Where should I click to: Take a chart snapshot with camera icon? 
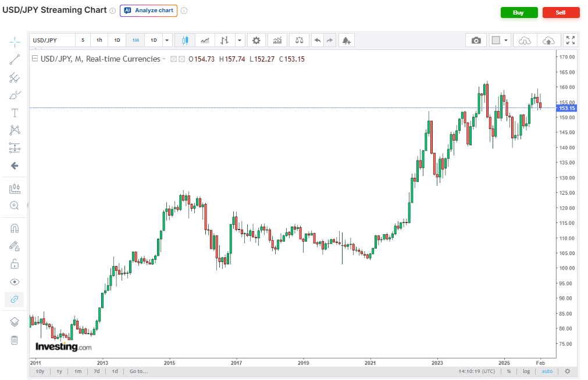coord(476,40)
